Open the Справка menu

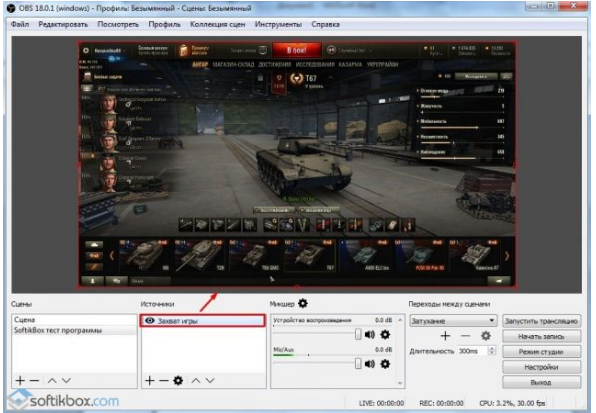coord(325,24)
